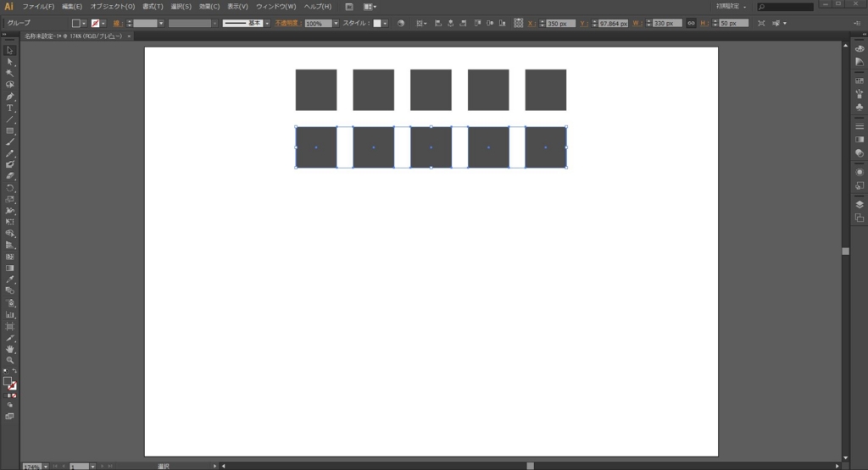Click the search field at top right
Viewport: 868px width, 470px height.
coord(785,7)
